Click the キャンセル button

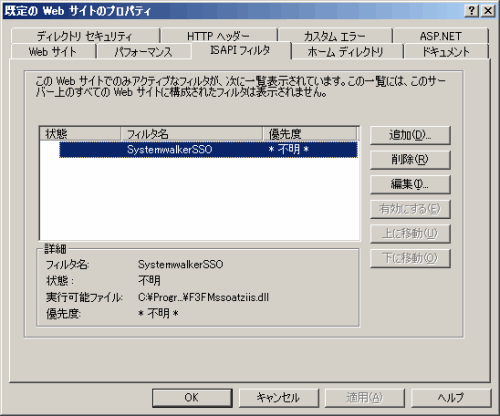[x=279, y=398]
